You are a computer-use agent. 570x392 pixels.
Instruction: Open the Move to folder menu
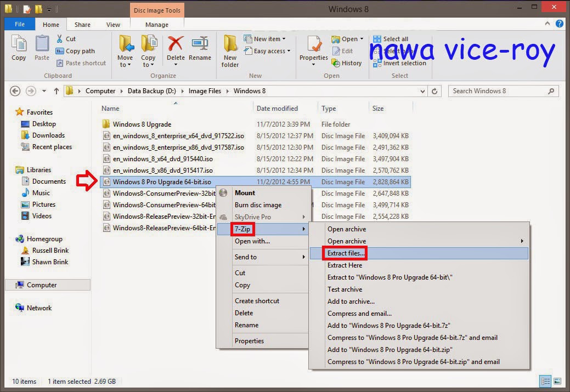click(x=125, y=51)
